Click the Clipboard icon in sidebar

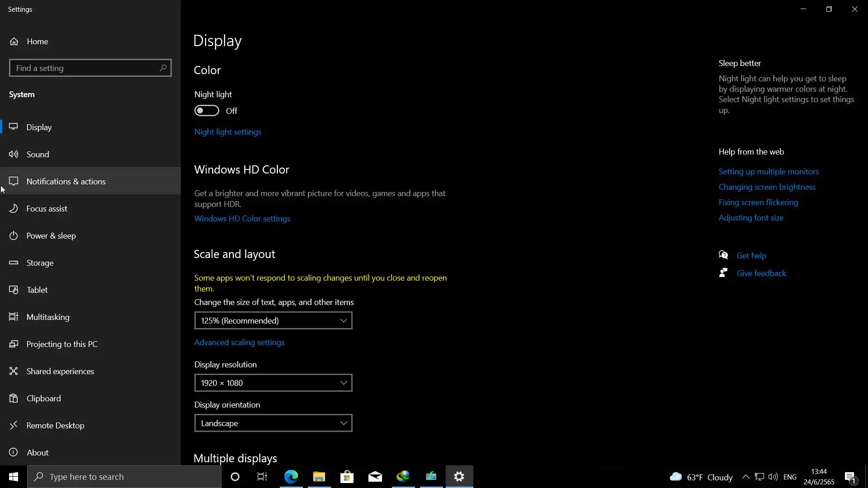[14, 398]
